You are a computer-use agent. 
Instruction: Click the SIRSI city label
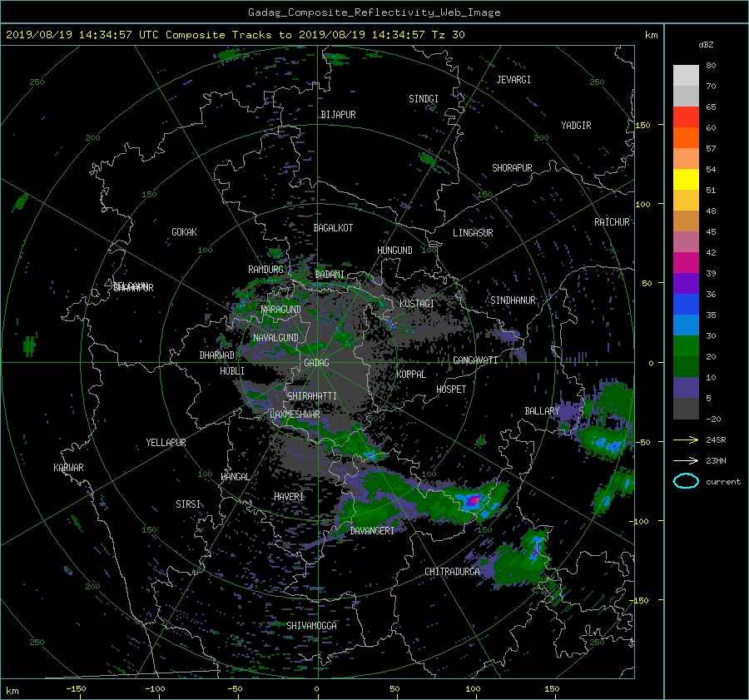pos(188,504)
